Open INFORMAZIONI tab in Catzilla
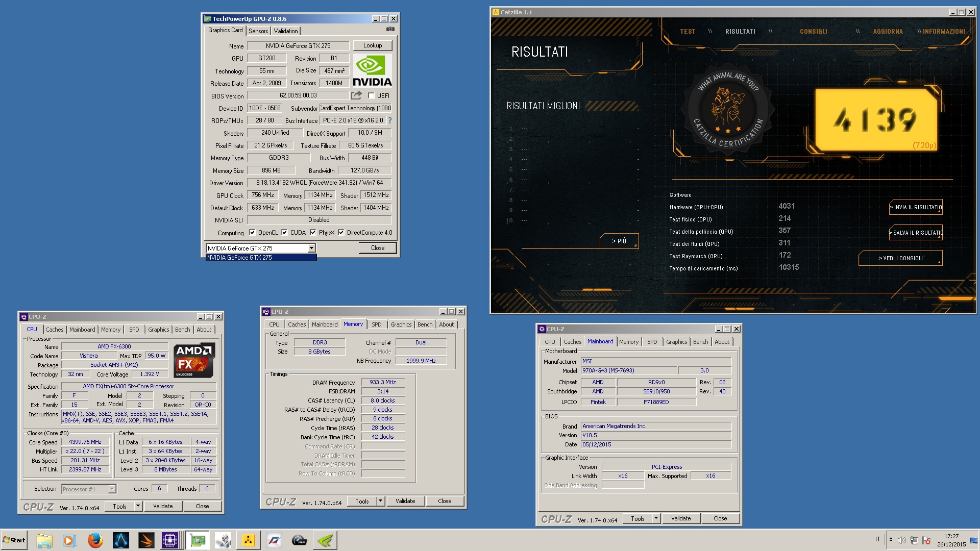 coord(944,32)
